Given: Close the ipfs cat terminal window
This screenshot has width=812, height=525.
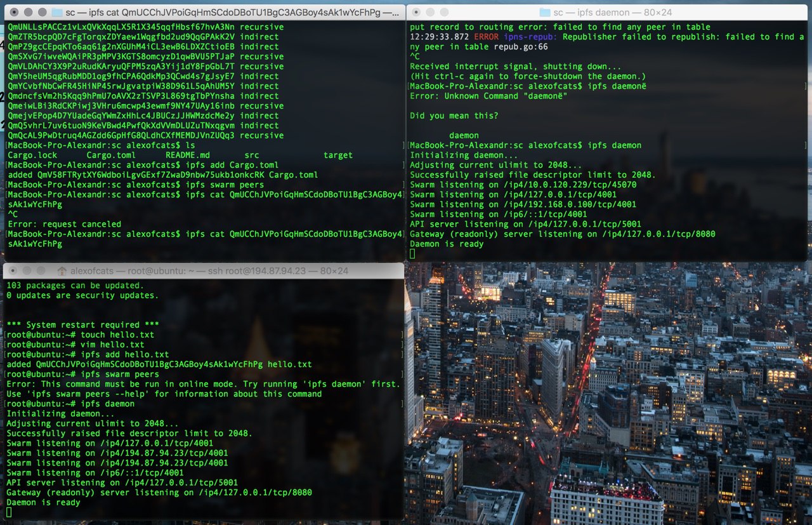Looking at the screenshot, I should [15, 12].
